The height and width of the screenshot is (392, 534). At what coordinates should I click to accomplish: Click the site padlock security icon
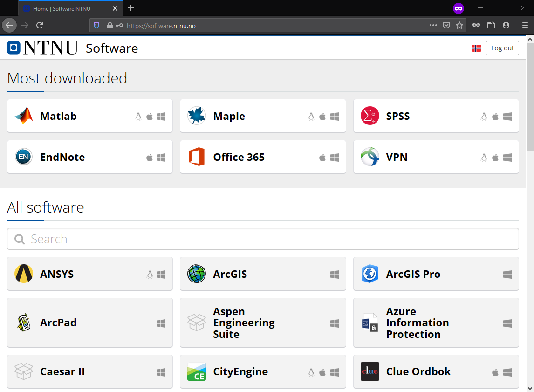pyautogui.click(x=110, y=25)
